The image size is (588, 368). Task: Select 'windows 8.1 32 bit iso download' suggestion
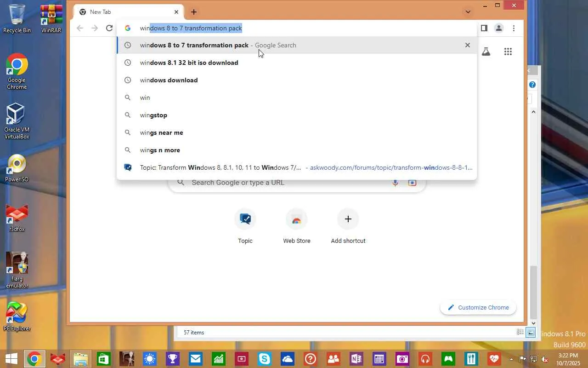coord(297,63)
